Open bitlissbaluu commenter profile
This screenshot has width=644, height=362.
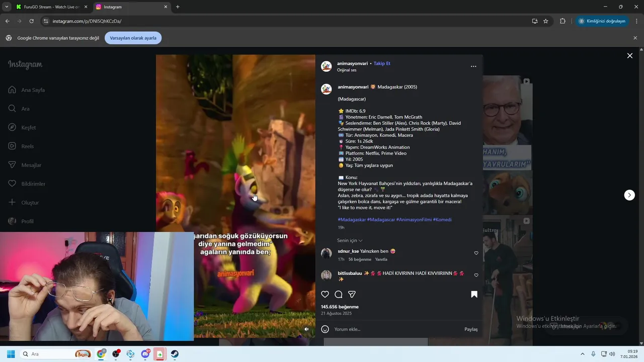click(x=350, y=273)
